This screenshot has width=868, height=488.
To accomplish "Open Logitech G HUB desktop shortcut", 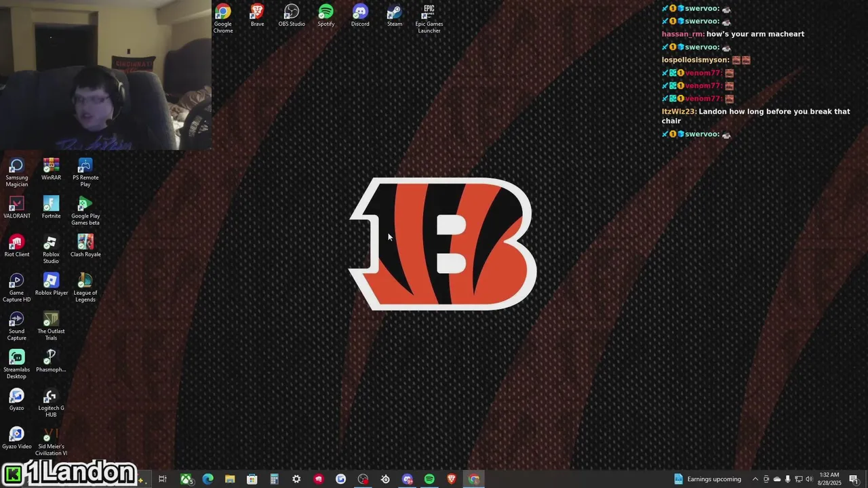I will point(51,403).
